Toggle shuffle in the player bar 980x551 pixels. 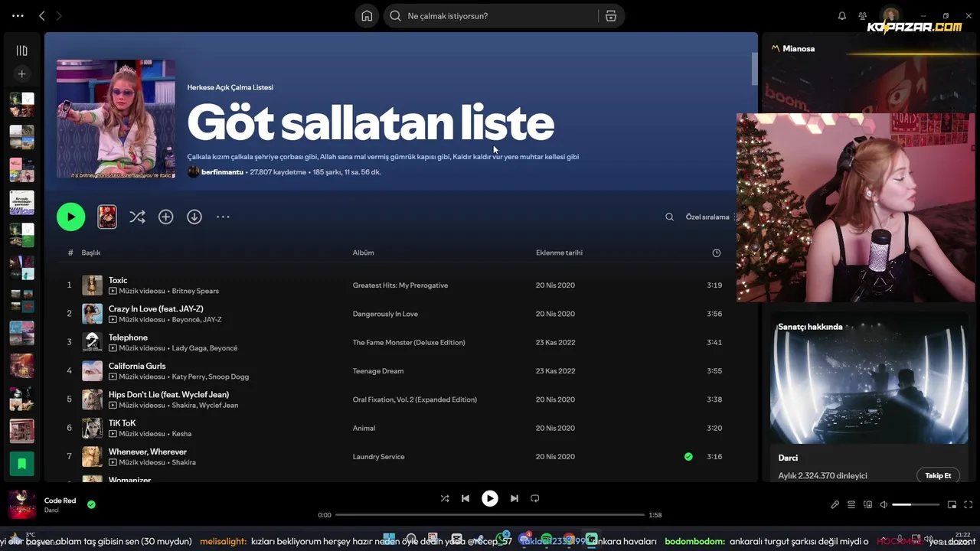tap(445, 498)
